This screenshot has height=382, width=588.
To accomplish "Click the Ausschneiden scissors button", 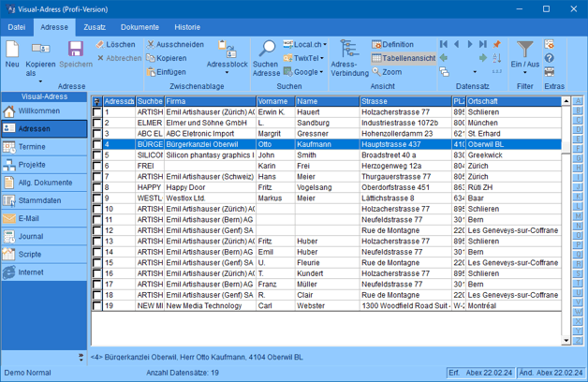I will 175,45.
